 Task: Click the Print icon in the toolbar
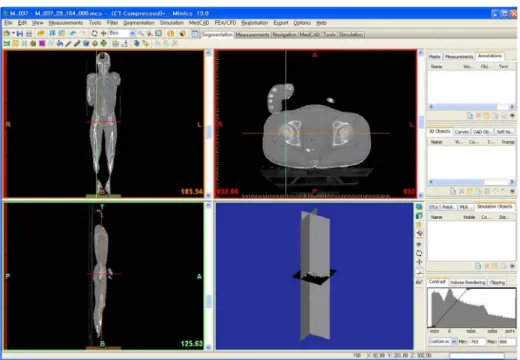[x=29, y=34]
